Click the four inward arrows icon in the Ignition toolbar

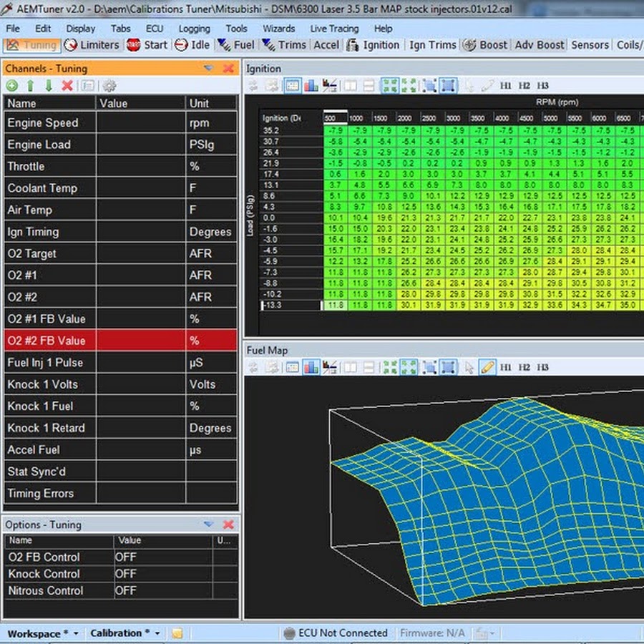(389, 85)
